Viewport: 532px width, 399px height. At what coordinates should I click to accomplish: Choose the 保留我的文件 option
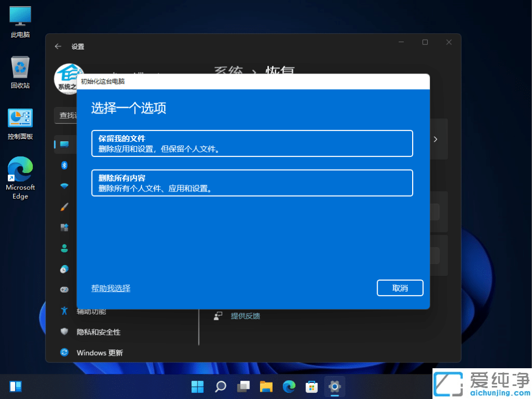click(252, 143)
